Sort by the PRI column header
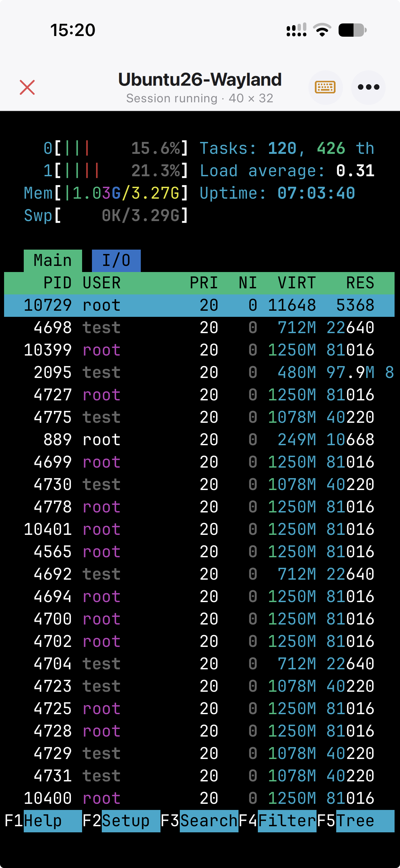 click(204, 283)
